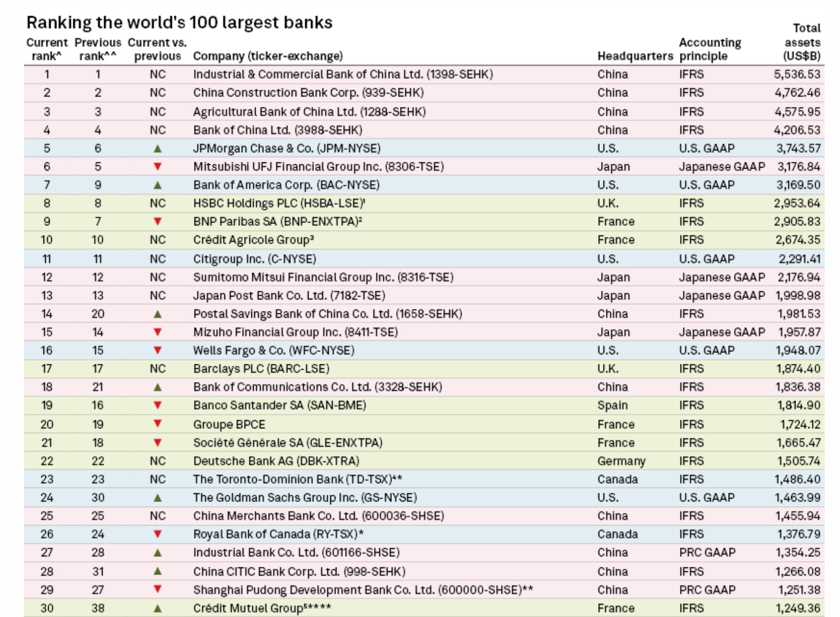Click the 'Company (ticker-exchange)' column header
Screen dimensions: 840x617
(268, 56)
